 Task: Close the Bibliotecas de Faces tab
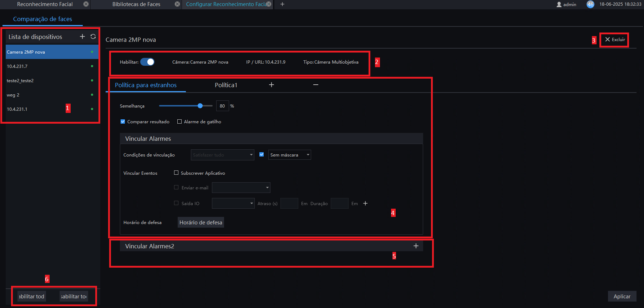[177, 4]
